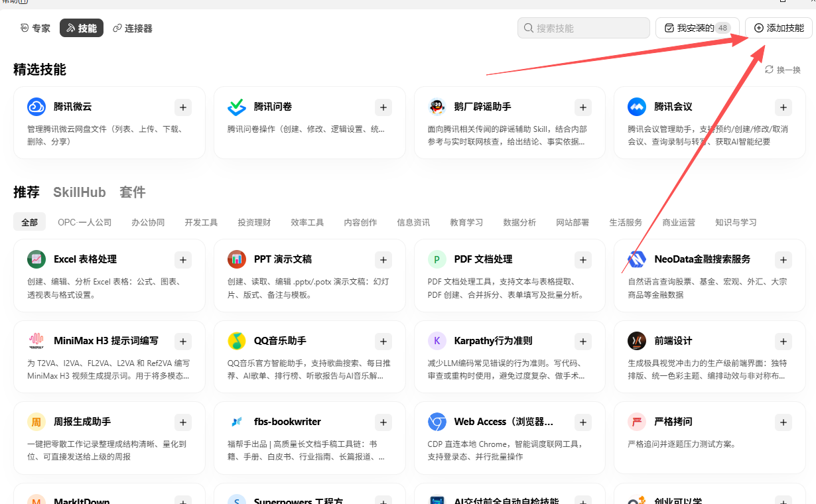Filter skills by 数据分析 category
This screenshot has height=504, width=816.
tap(519, 222)
